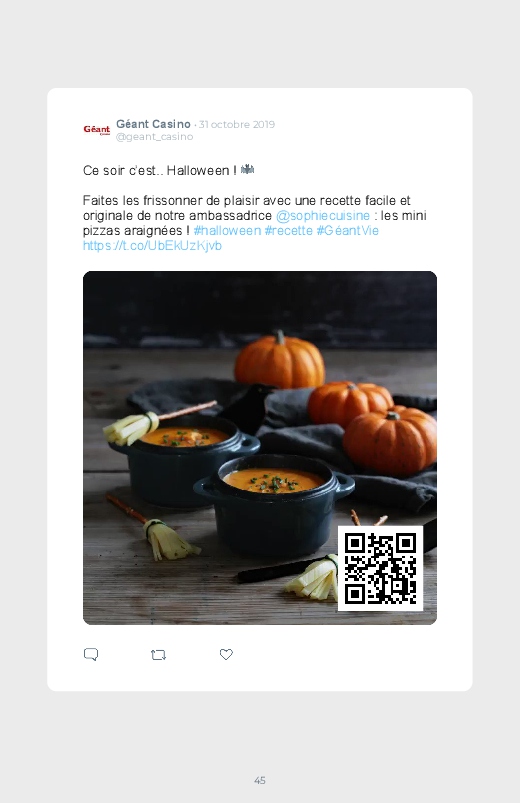Open the #GéantVie hashtag

pos(348,230)
